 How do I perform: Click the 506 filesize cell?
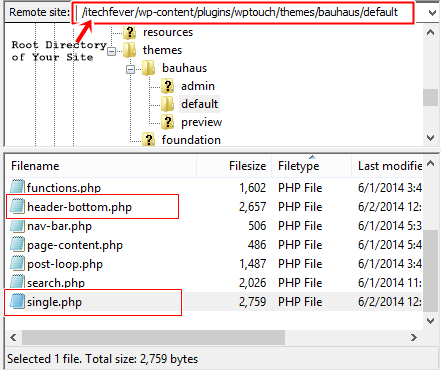pyautogui.click(x=257, y=226)
